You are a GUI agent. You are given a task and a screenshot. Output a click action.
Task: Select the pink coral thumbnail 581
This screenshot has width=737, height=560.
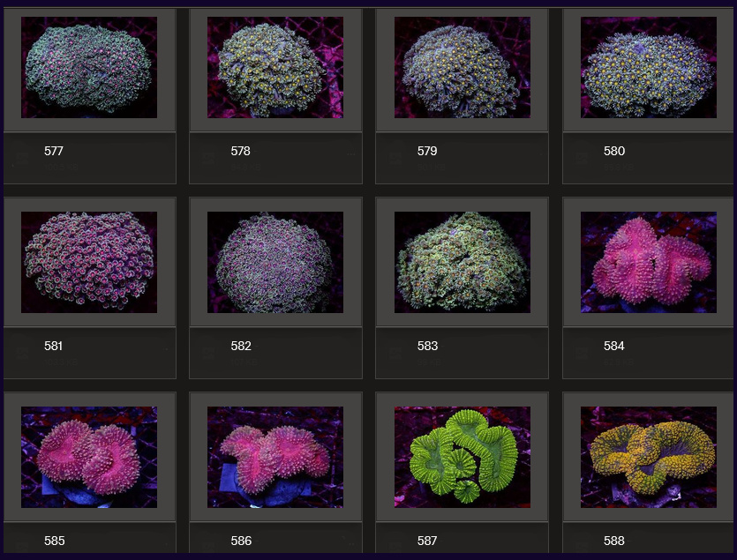click(89, 262)
